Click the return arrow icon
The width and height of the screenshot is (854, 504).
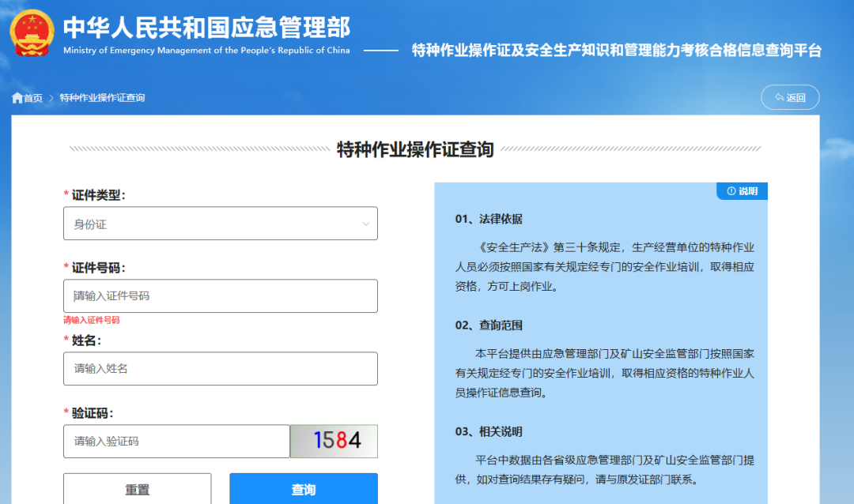point(779,98)
